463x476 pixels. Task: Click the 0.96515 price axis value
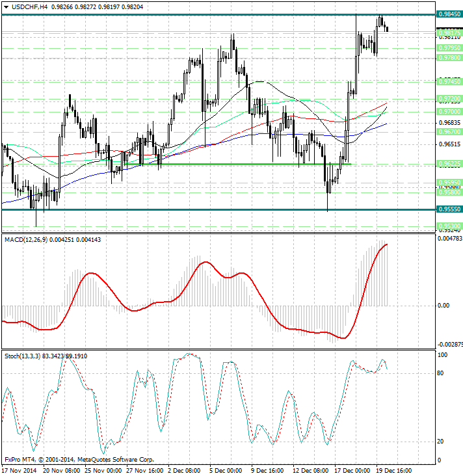click(x=449, y=144)
